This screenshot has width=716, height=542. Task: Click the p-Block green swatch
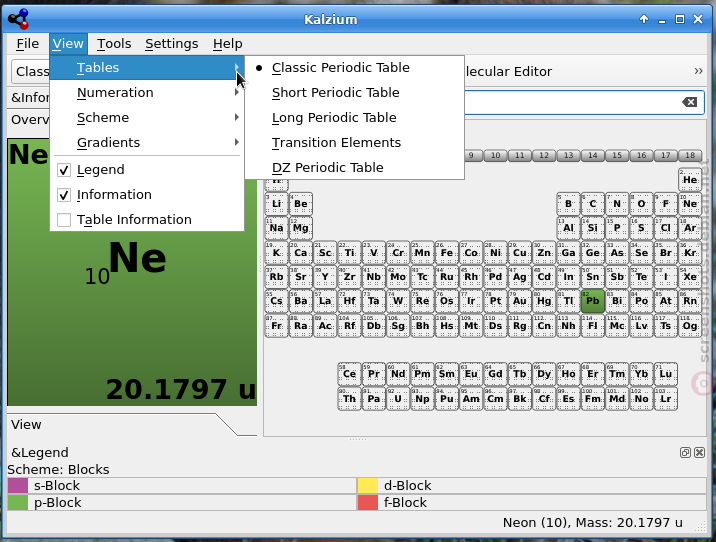(18, 502)
